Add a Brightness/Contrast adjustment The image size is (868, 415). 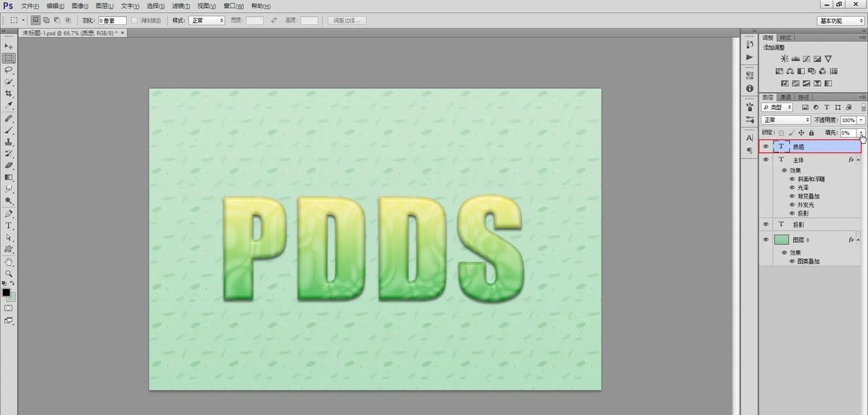coord(785,59)
